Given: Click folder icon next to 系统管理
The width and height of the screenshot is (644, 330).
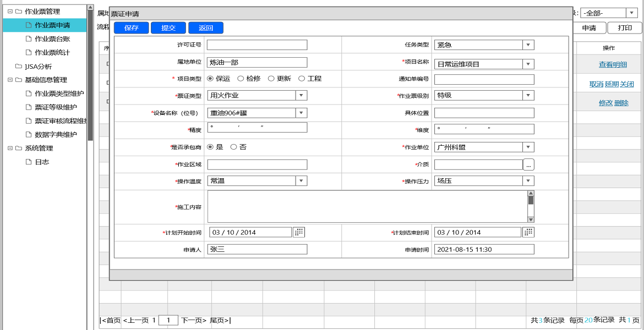Looking at the screenshot, I should (x=19, y=148).
